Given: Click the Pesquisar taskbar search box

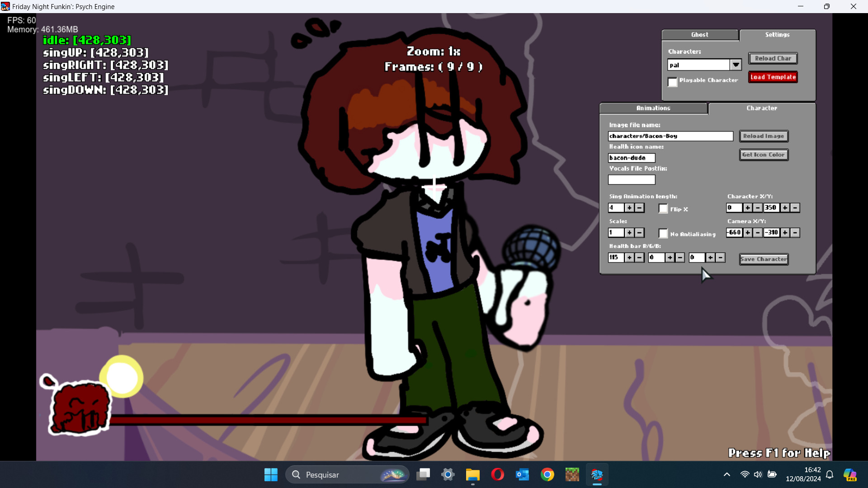Looking at the screenshot, I should [347, 475].
